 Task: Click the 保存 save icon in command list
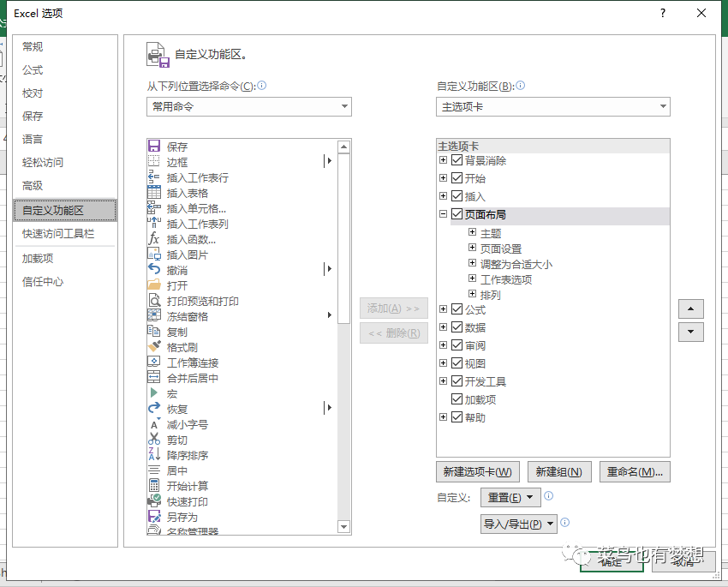coord(154,147)
